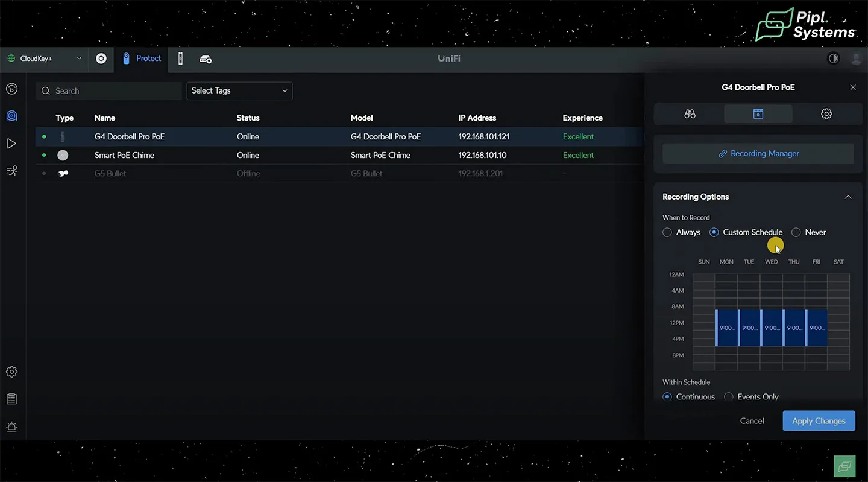Sort devices by Status column header

point(248,118)
